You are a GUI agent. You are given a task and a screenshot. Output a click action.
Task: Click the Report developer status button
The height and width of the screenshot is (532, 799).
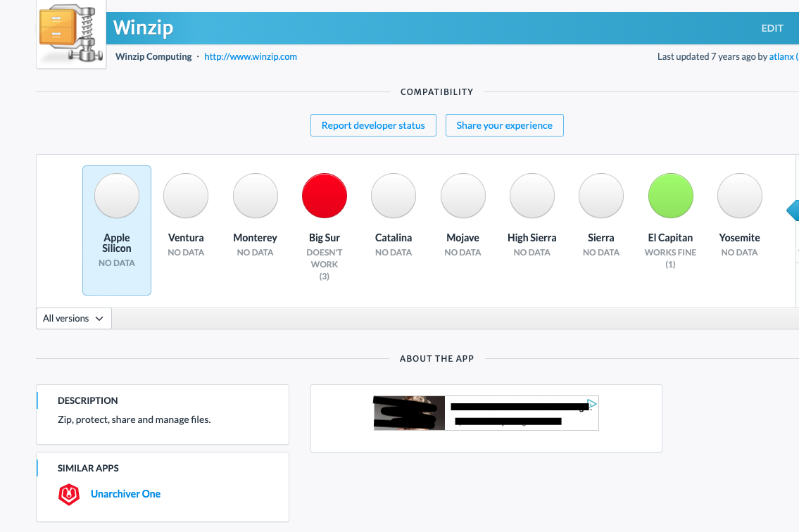pyautogui.click(x=373, y=125)
